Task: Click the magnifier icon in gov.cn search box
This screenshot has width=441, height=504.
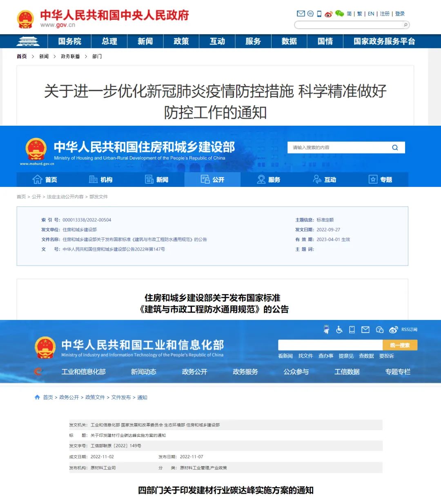Action: (x=405, y=25)
